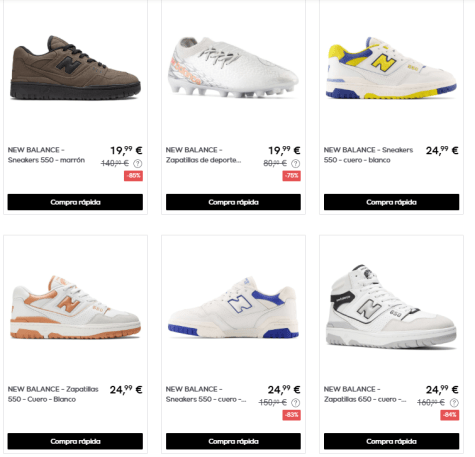The width and height of the screenshot is (475, 457).
Task: Click Compra rápida for 550 cuero blanco sneakers
Action: (x=391, y=202)
